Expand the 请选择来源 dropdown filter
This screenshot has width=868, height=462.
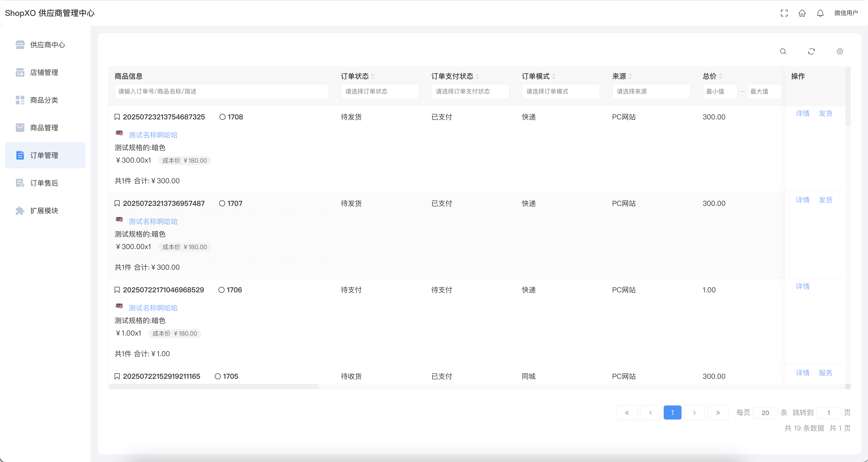(651, 92)
